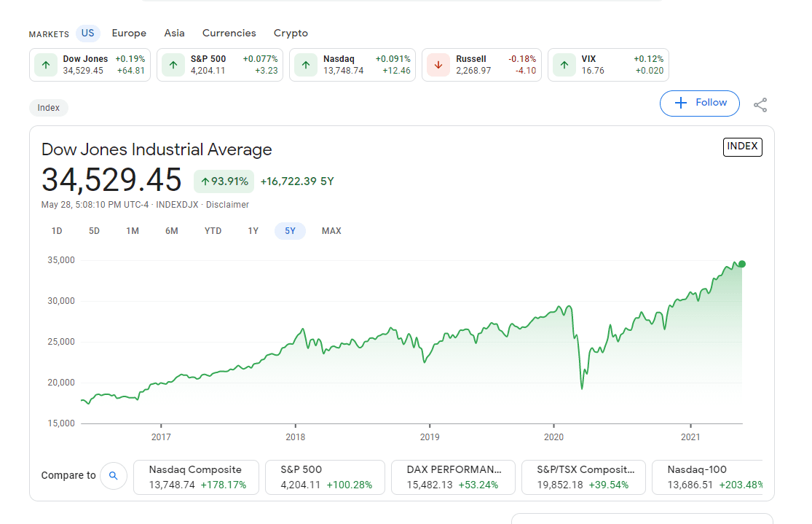This screenshot has height=524, width=812.
Task: Select the 5D chart range
Action: click(94, 230)
